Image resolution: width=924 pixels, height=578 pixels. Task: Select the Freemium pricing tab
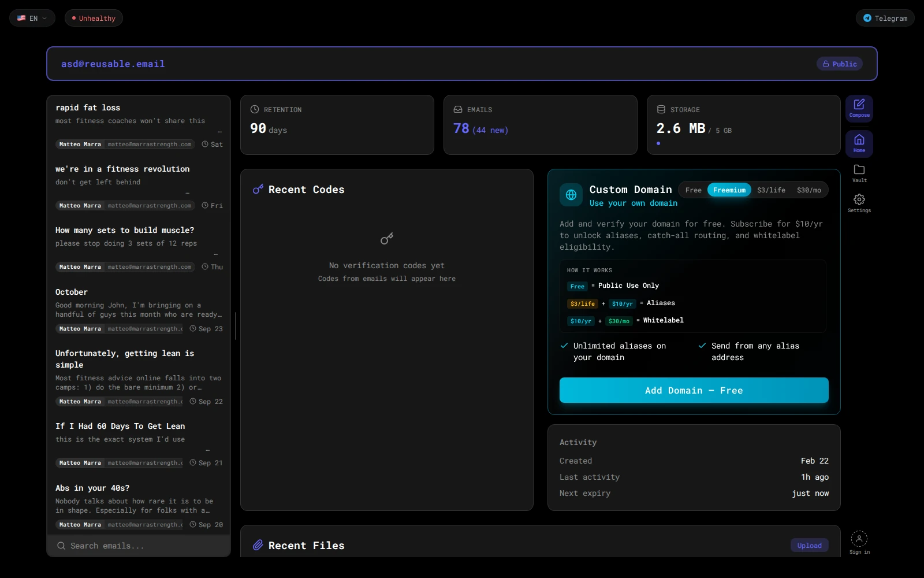[729, 190]
